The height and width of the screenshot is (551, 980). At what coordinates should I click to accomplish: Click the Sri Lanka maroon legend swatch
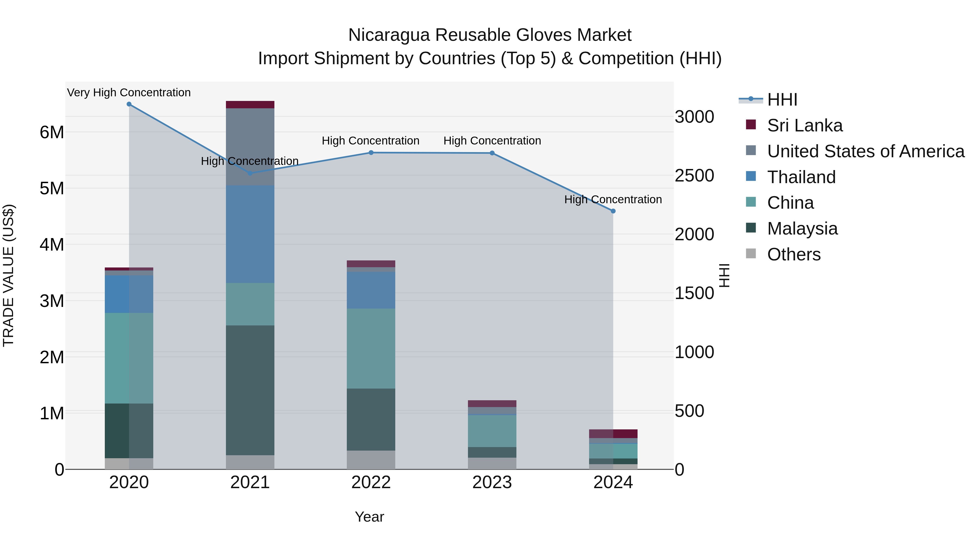pos(751,124)
